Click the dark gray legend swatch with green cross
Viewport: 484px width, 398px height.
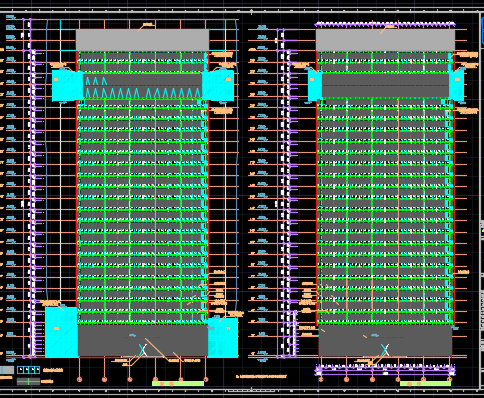pos(28,381)
